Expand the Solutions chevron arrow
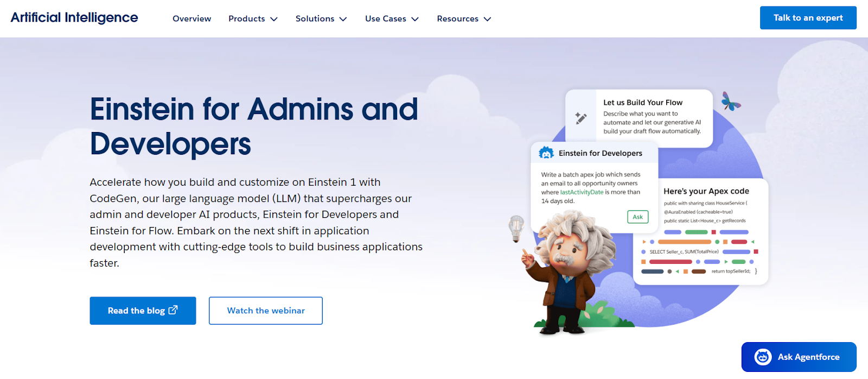This screenshot has height=379, width=868. (x=343, y=19)
